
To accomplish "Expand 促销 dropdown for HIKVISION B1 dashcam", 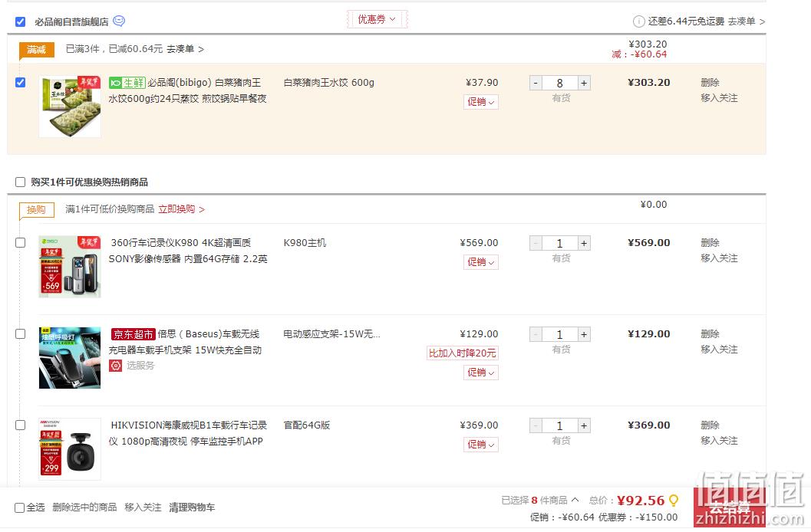I will (480, 445).
